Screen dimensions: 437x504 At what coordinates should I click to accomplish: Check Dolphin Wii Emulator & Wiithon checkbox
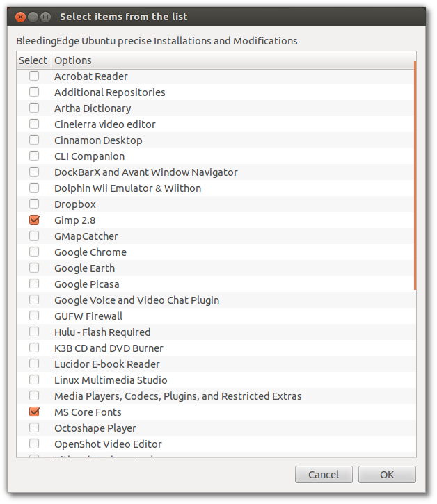[x=34, y=188]
